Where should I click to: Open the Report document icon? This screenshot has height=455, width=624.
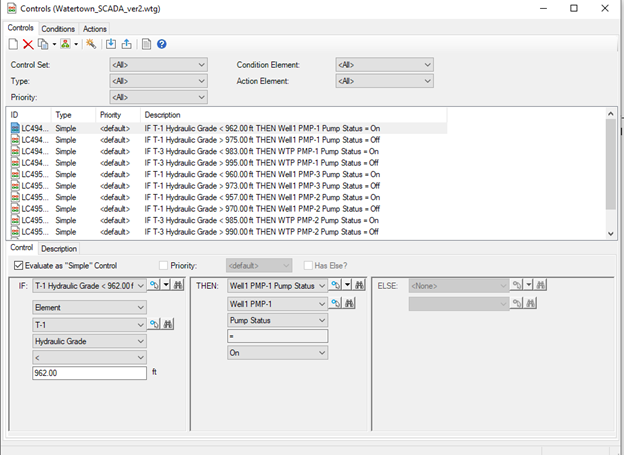click(x=146, y=44)
